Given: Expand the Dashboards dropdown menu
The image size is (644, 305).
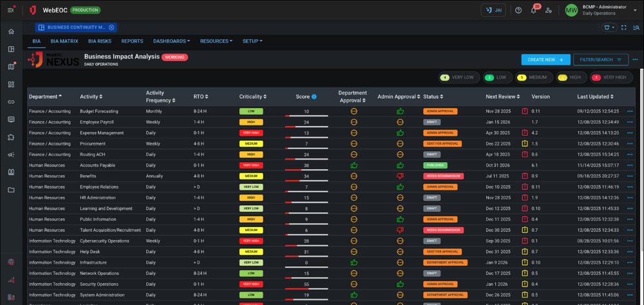Looking at the screenshot, I should pyautogui.click(x=171, y=41).
